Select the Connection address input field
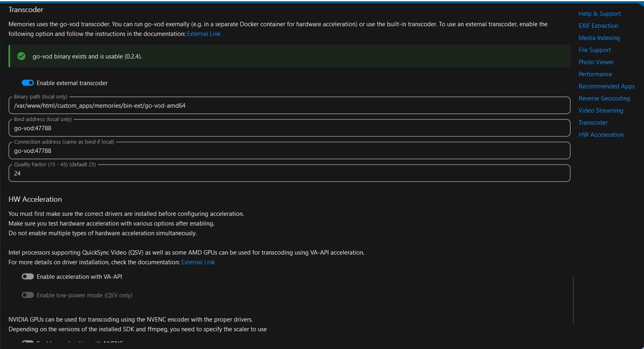This screenshot has height=349, width=644. click(289, 151)
